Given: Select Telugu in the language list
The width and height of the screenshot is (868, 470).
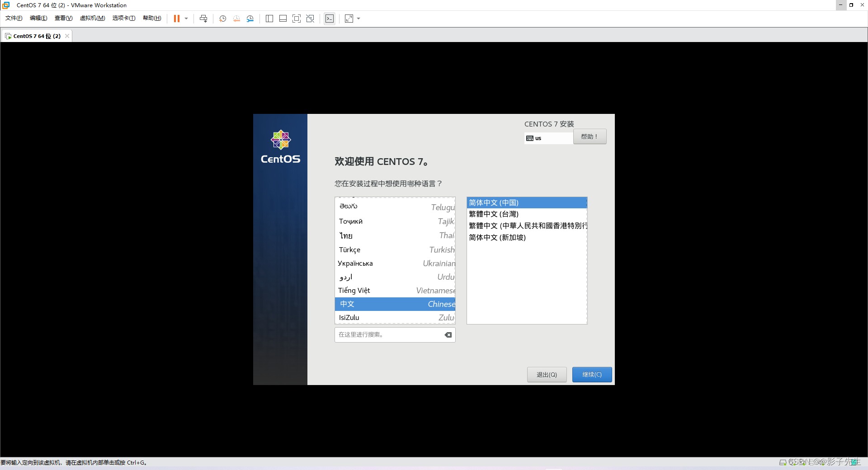Looking at the screenshot, I should [x=395, y=207].
